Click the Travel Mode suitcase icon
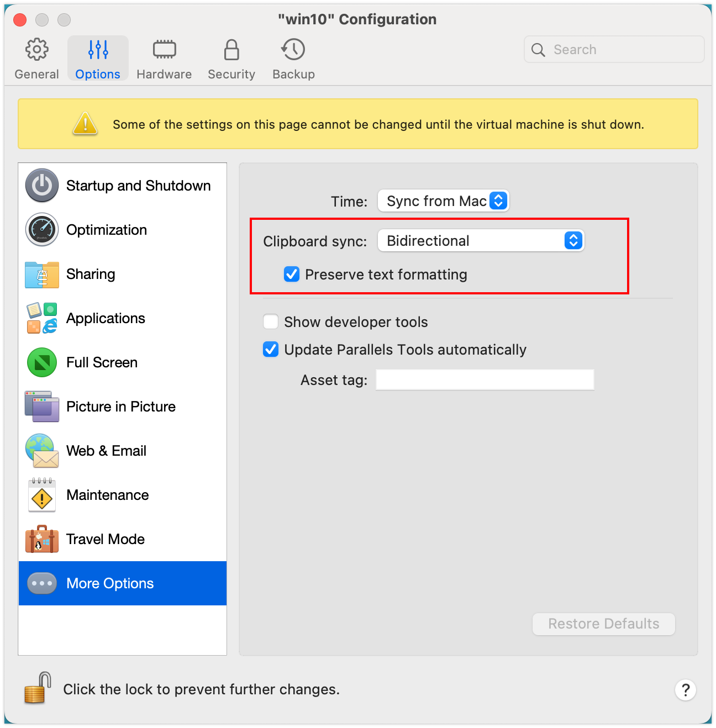The height and width of the screenshot is (728, 716). pos(42,539)
